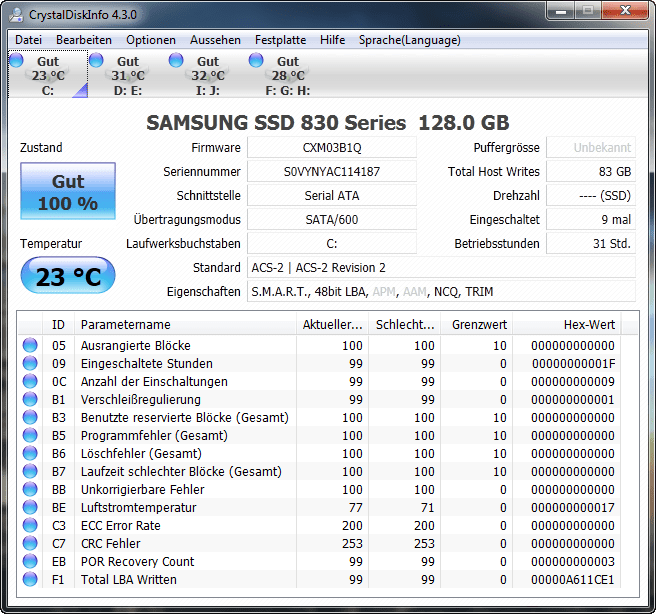Click the Drehzahl field ---- (SSD)
Viewport: 656px width, 614px height.
click(591, 195)
